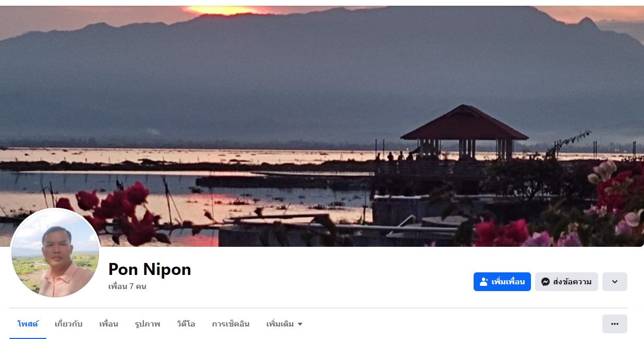The height and width of the screenshot is (339, 644).
Task: Open the three-dots options menu
Action: [615, 324]
